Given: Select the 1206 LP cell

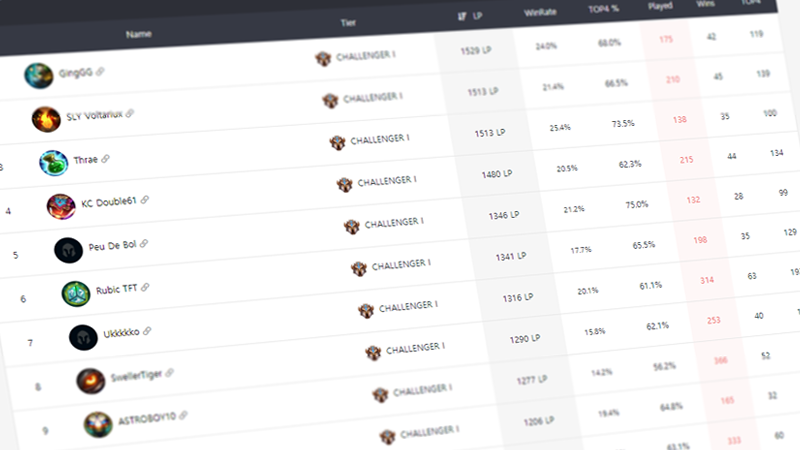Looking at the screenshot, I should tap(539, 421).
